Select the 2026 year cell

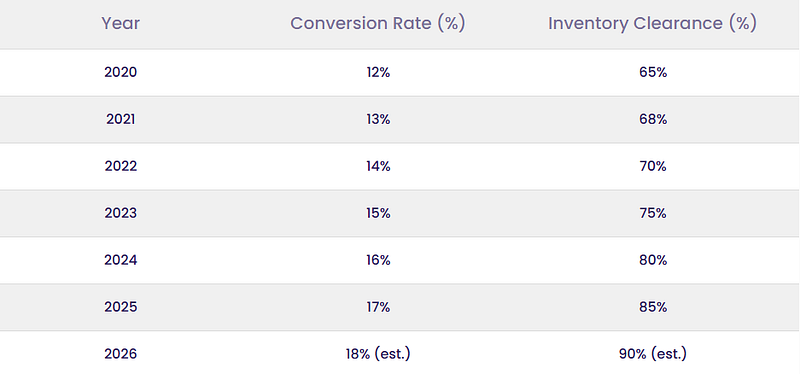click(121, 354)
